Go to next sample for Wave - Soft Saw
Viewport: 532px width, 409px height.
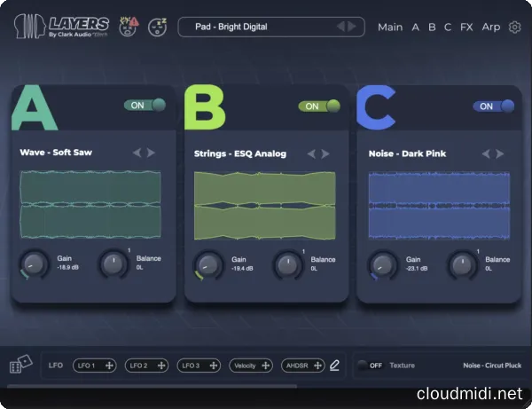click(151, 153)
